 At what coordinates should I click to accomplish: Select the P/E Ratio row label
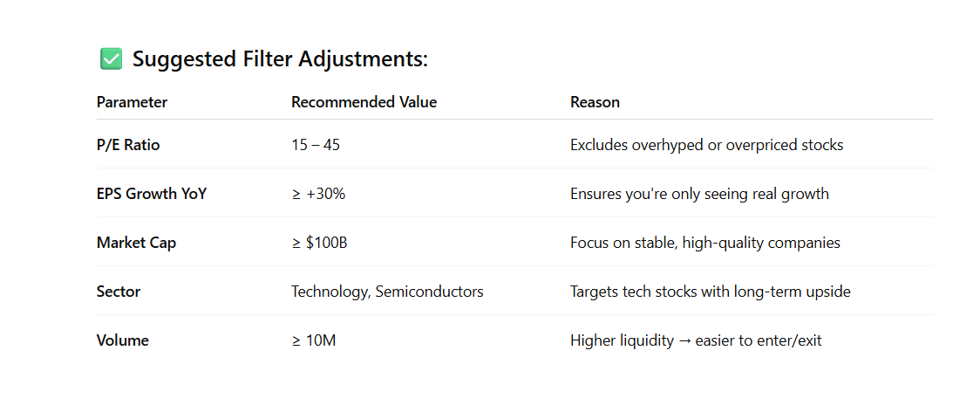tap(128, 145)
